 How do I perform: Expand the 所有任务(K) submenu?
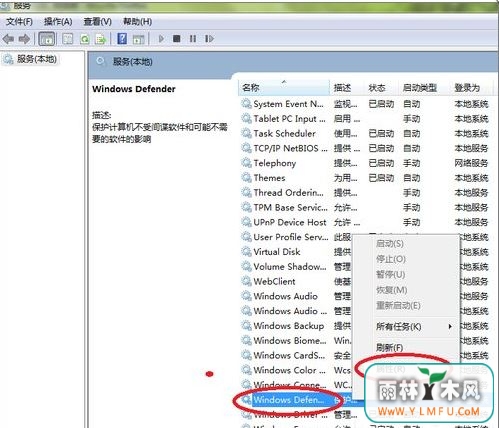coord(406,326)
